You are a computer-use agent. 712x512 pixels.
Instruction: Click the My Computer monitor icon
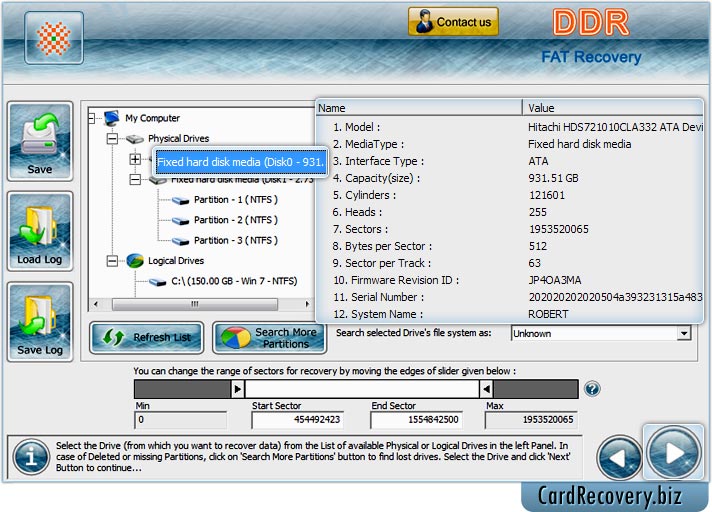coord(111,118)
